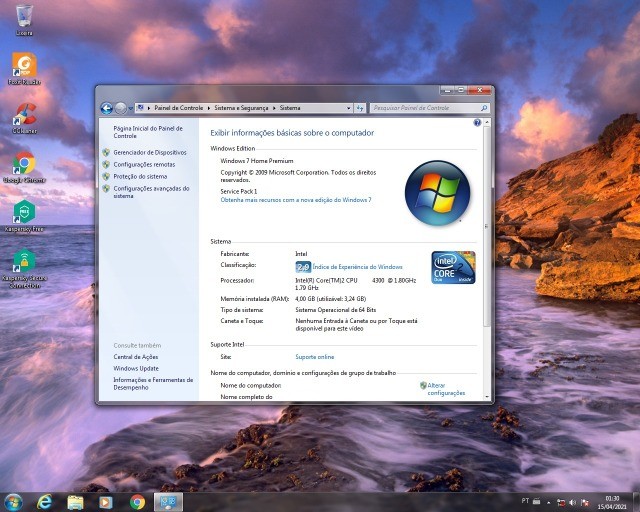Screen dimensions: 640x512
Task: Click the network tray icon
Action: (561, 503)
